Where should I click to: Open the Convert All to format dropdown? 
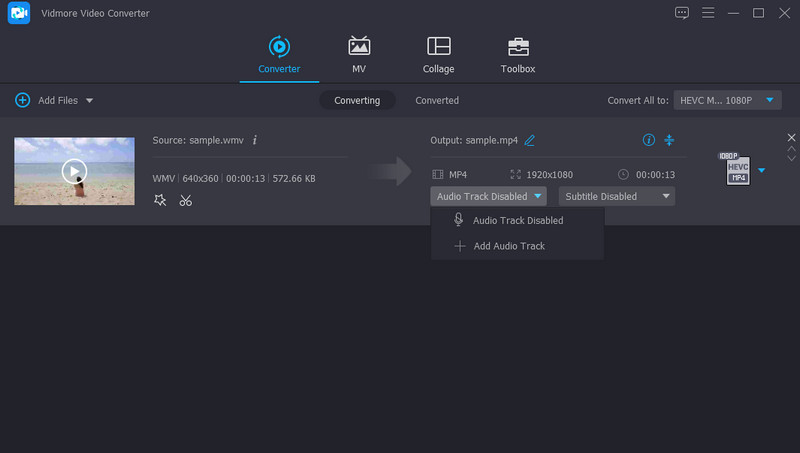tap(728, 100)
